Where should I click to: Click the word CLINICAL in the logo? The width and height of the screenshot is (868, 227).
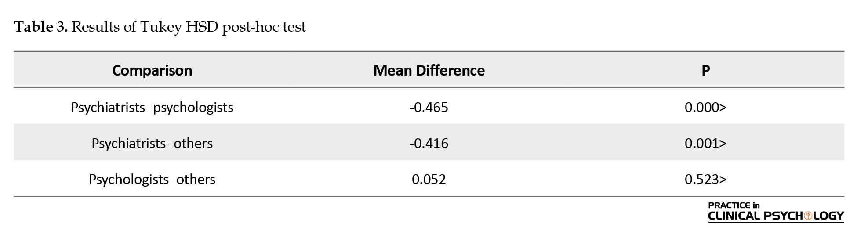[x=734, y=216]
